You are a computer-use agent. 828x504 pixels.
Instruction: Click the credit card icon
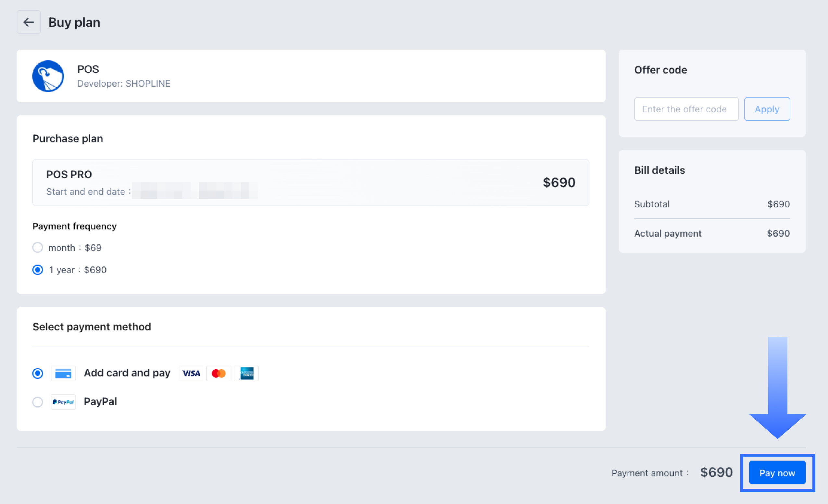point(63,374)
